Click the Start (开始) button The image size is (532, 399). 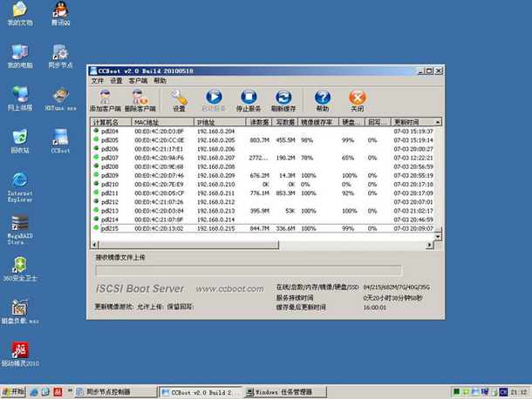13,392
